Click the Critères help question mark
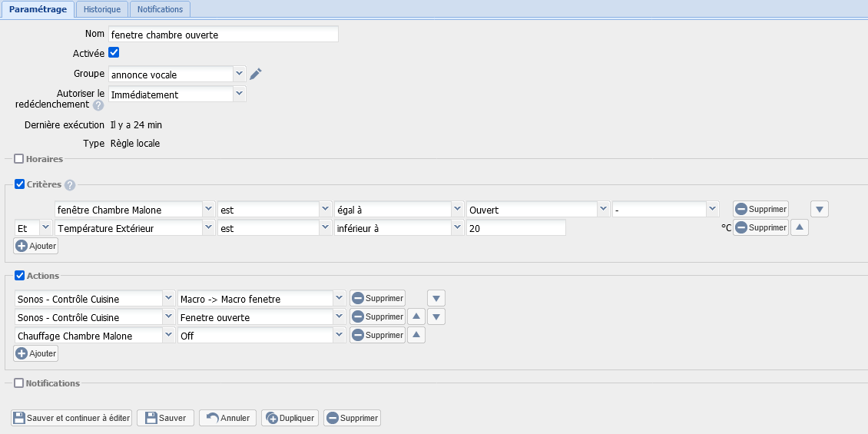Viewport: 868px width, 434px height. coord(70,185)
